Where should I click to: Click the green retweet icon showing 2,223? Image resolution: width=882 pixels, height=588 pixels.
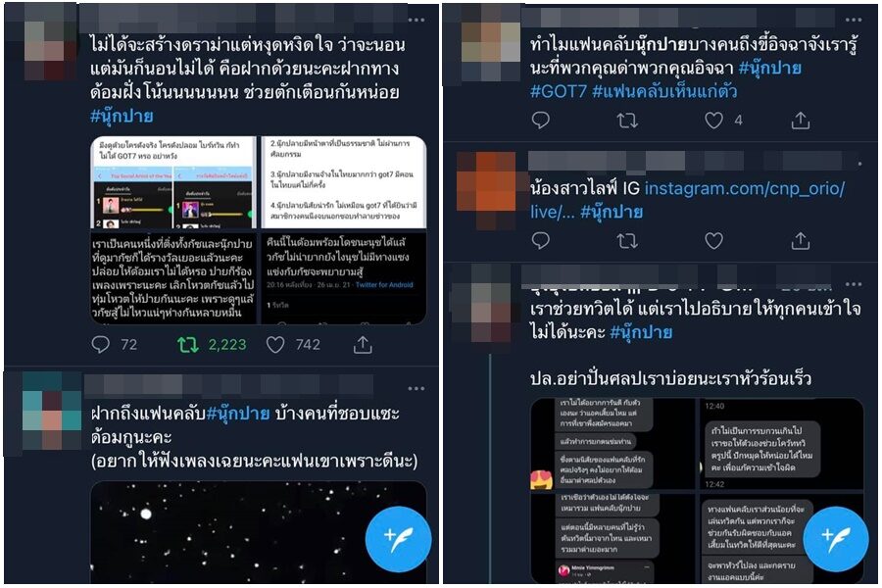click(188, 344)
